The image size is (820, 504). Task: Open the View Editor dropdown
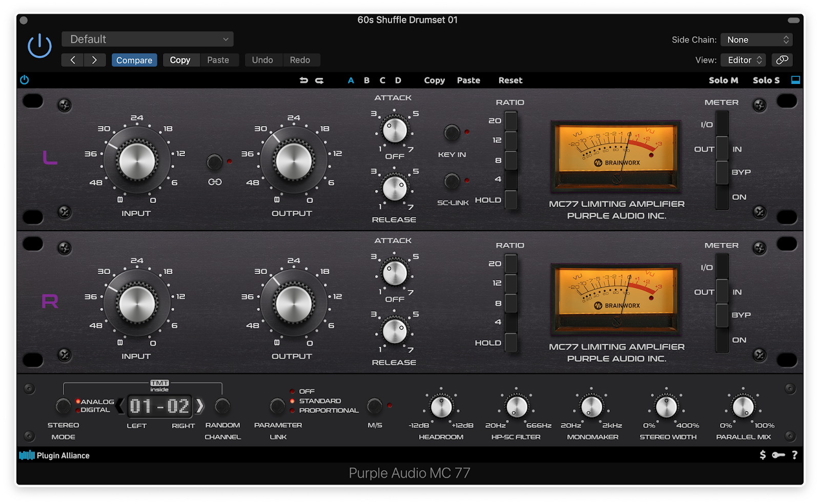(x=744, y=60)
